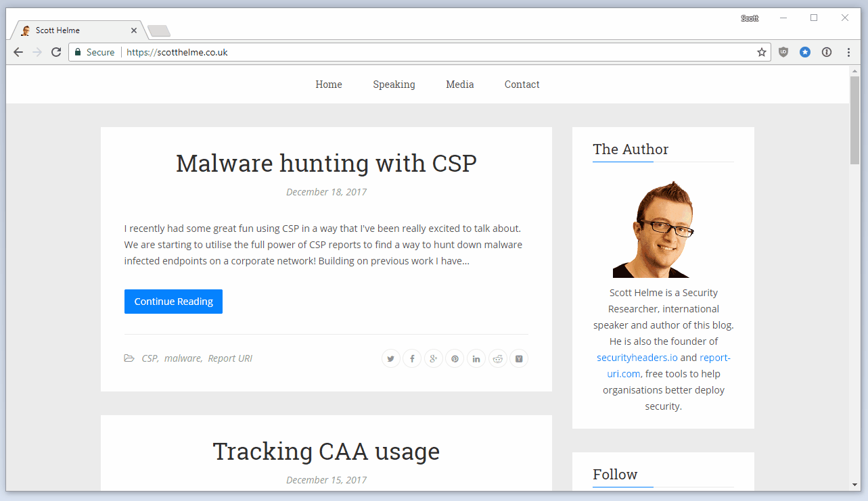Click the scroll down arrow on scrollbar
The image size is (868, 501).
click(x=854, y=485)
